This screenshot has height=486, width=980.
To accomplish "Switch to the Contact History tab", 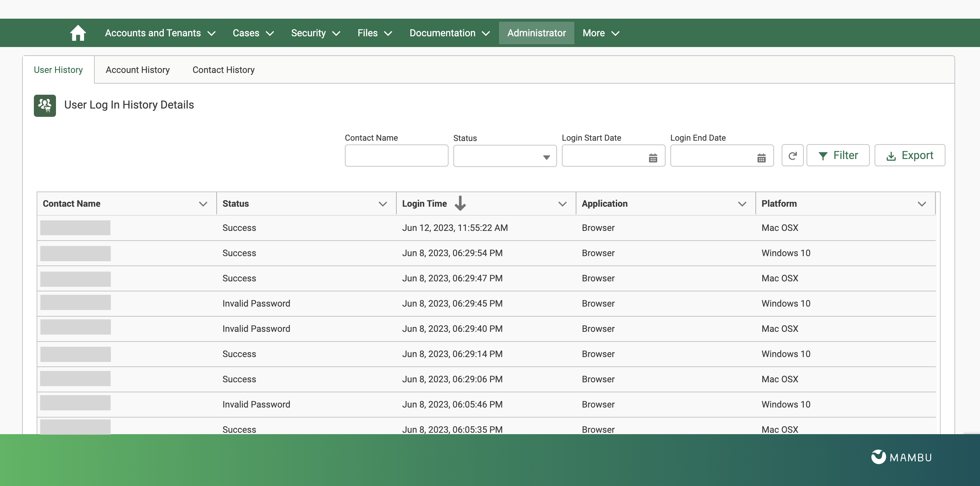I will coord(223,69).
